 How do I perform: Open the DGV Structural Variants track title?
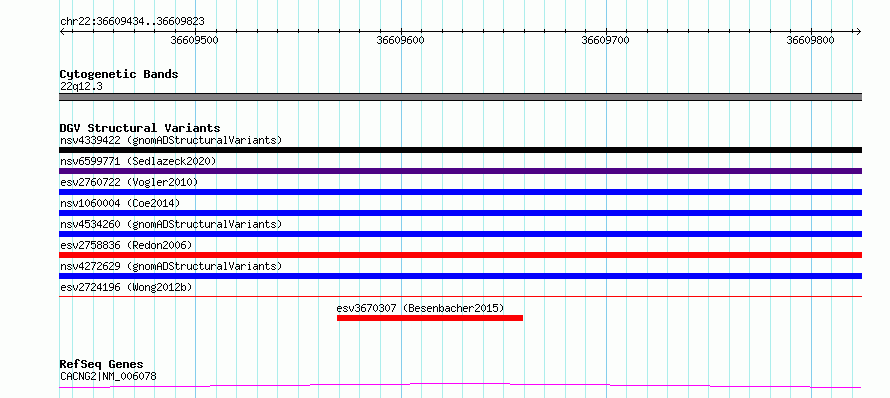click(140, 128)
